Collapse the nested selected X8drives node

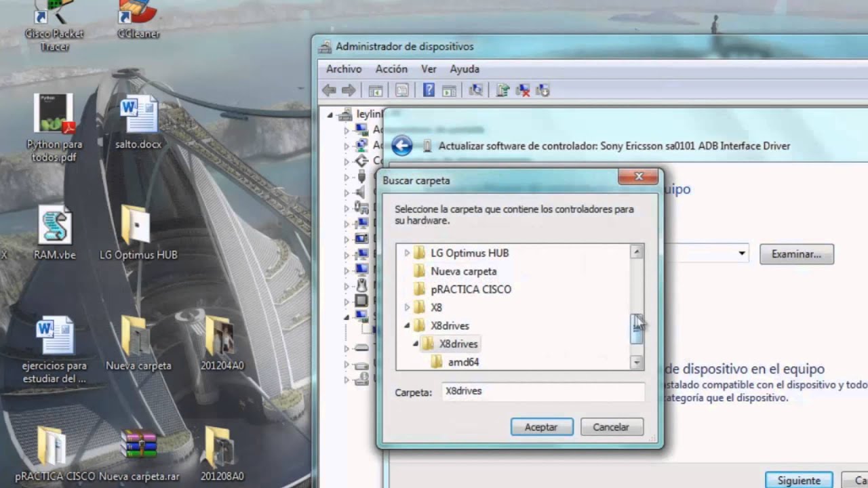tap(416, 344)
